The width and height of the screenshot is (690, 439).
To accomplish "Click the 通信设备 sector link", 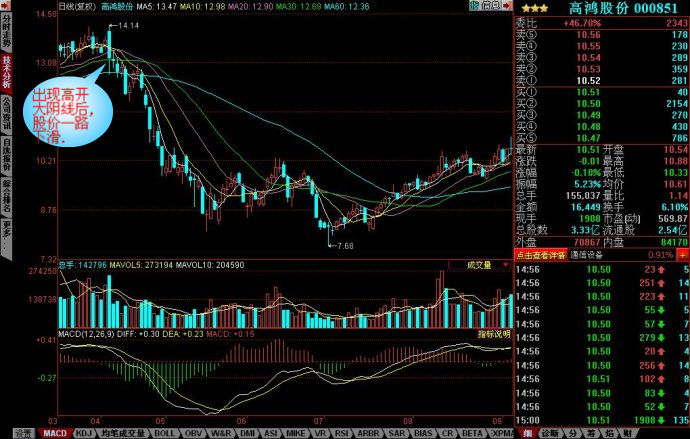I will [590, 255].
